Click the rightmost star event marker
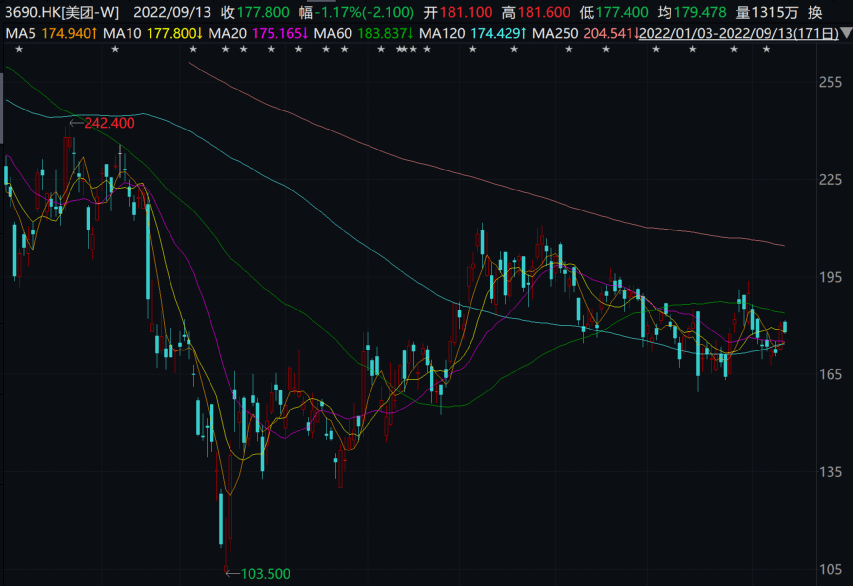Screen dimensions: 853x586 764,51
